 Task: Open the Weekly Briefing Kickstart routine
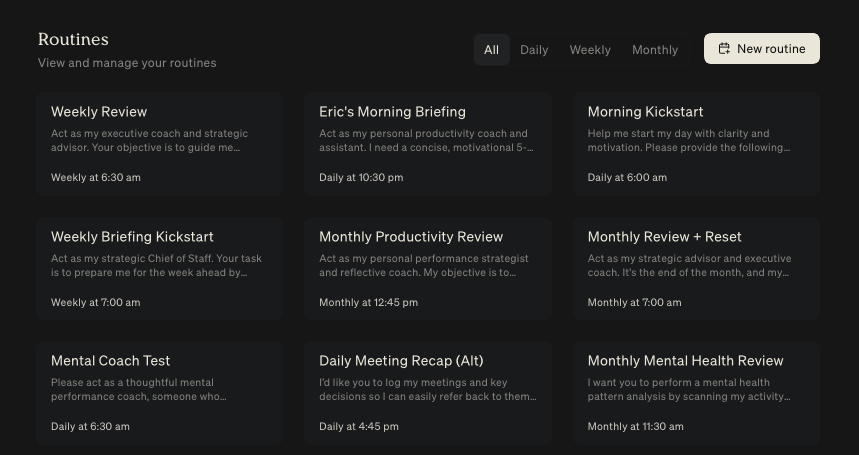coord(159,268)
